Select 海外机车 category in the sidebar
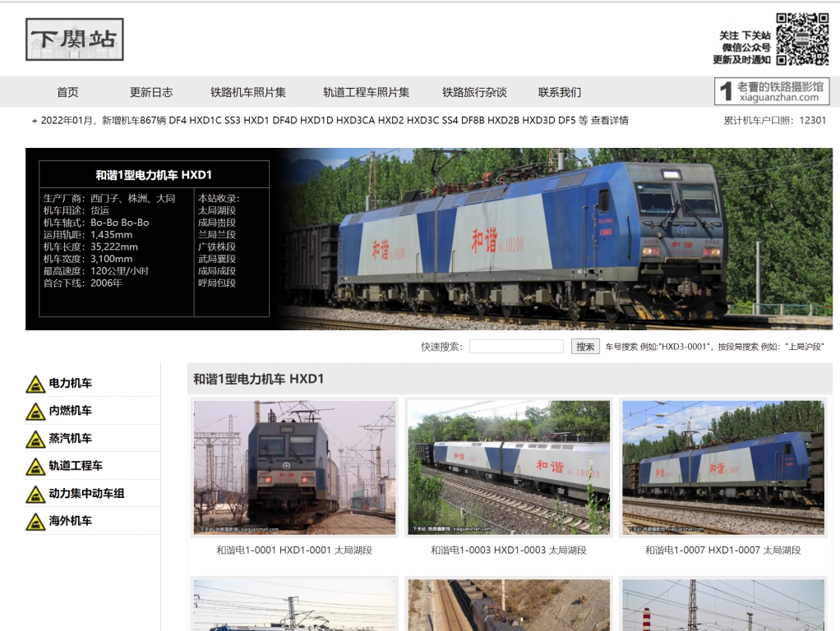This screenshot has width=840, height=631. tap(70, 521)
